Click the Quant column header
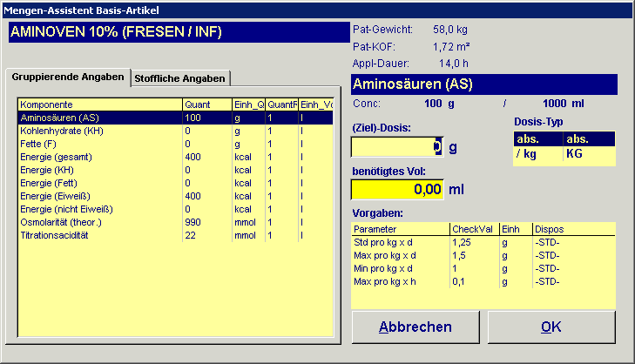The width and height of the screenshot is (635, 364). (x=207, y=104)
